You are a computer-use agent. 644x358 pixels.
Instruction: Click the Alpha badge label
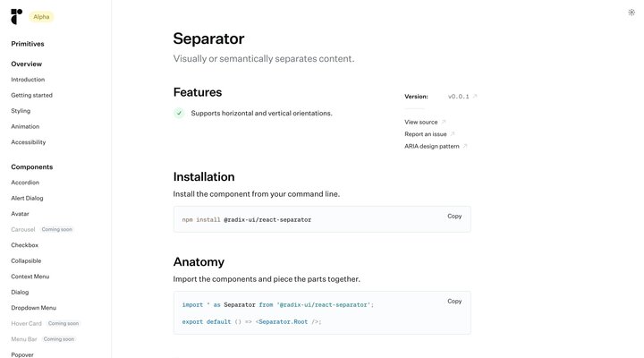tap(42, 17)
